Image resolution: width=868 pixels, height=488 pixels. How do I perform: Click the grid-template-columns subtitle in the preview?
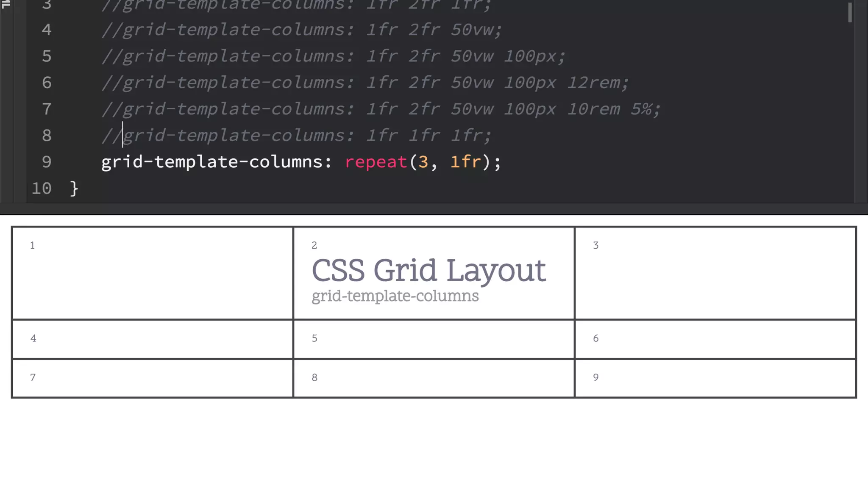tap(395, 296)
